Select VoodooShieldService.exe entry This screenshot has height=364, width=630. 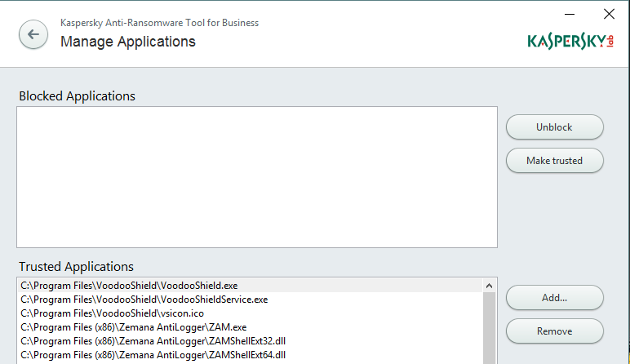[x=251, y=300]
